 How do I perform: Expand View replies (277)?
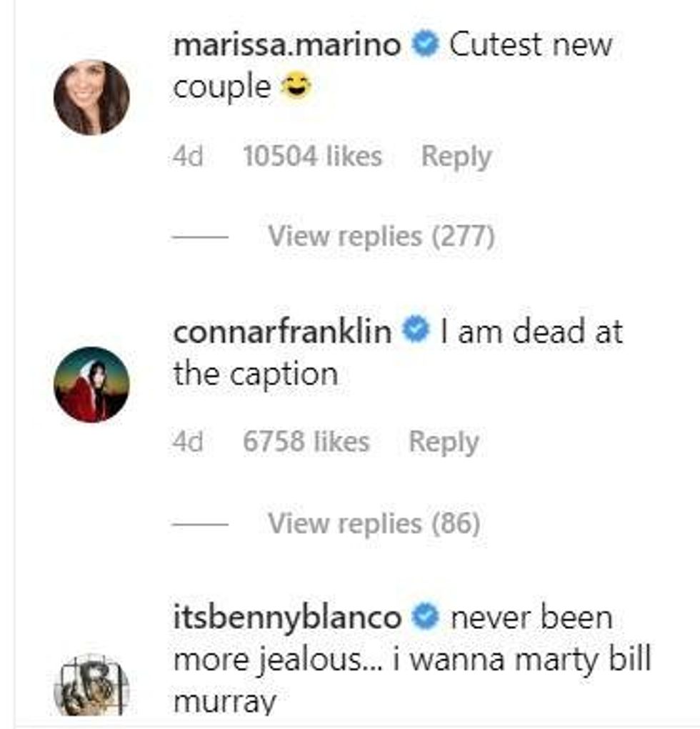coord(381,237)
